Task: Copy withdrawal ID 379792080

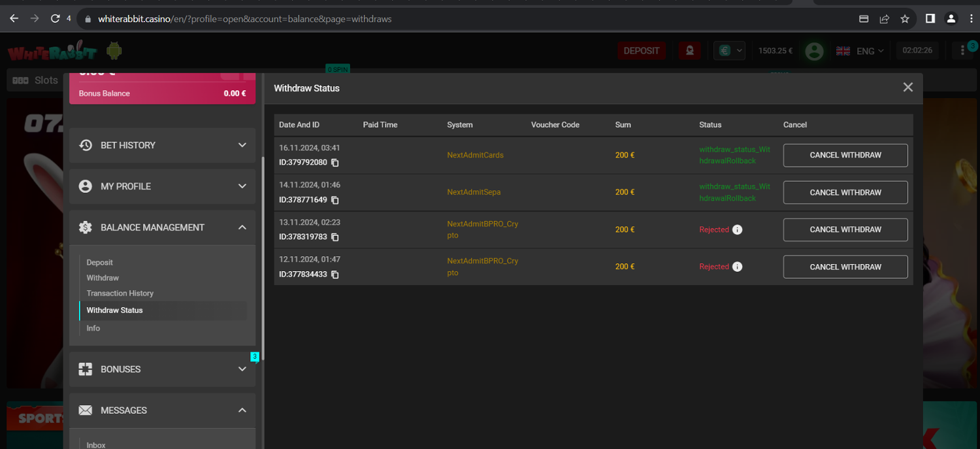Action: tap(335, 163)
